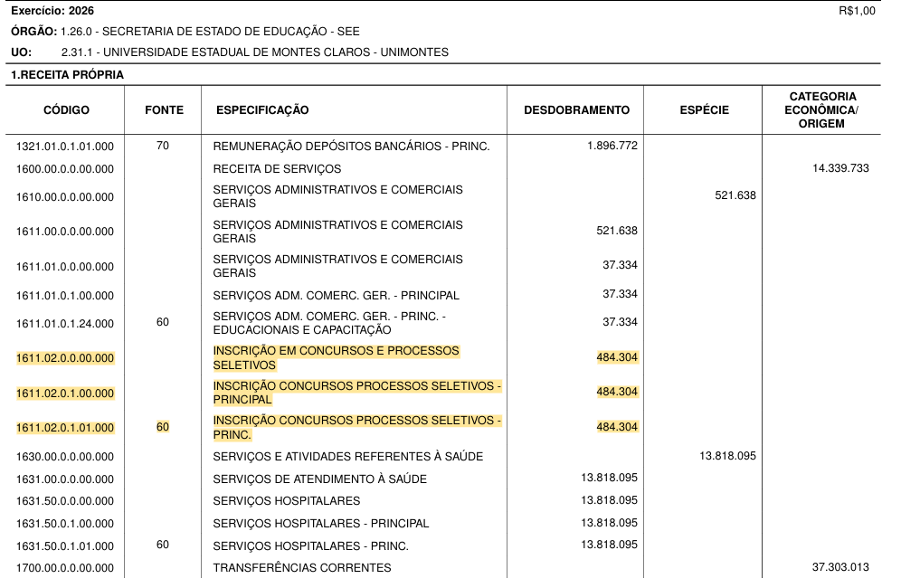Image resolution: width=920 pixels, height=588 pixels.
Task: Click the 1.RECEITA PRÓPRIA section heading
Action: coord(67,75)
